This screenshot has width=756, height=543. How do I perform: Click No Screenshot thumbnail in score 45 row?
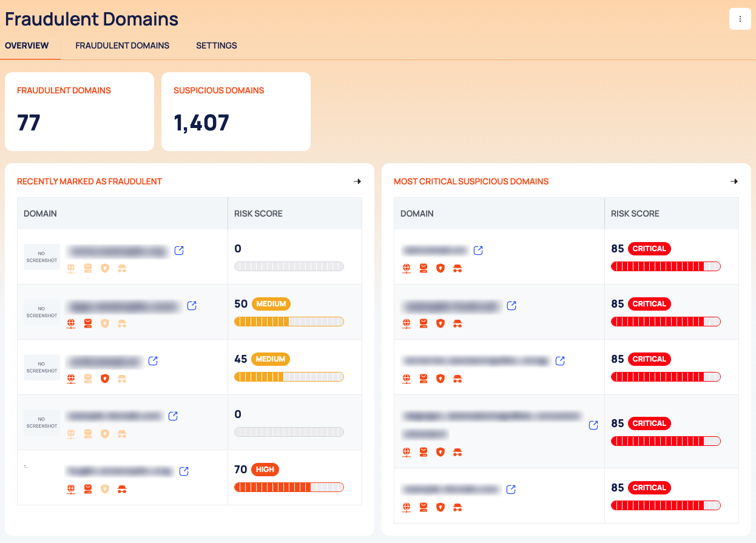click(x=42, y=368)
